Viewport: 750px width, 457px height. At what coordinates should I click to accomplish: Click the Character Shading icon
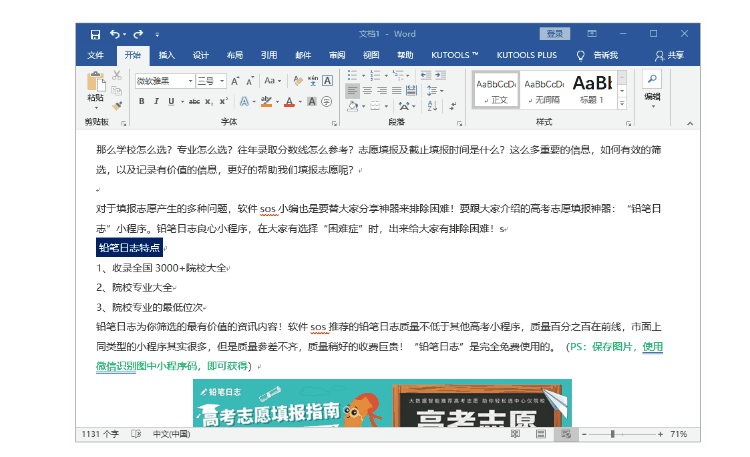(x=311, y=101)
